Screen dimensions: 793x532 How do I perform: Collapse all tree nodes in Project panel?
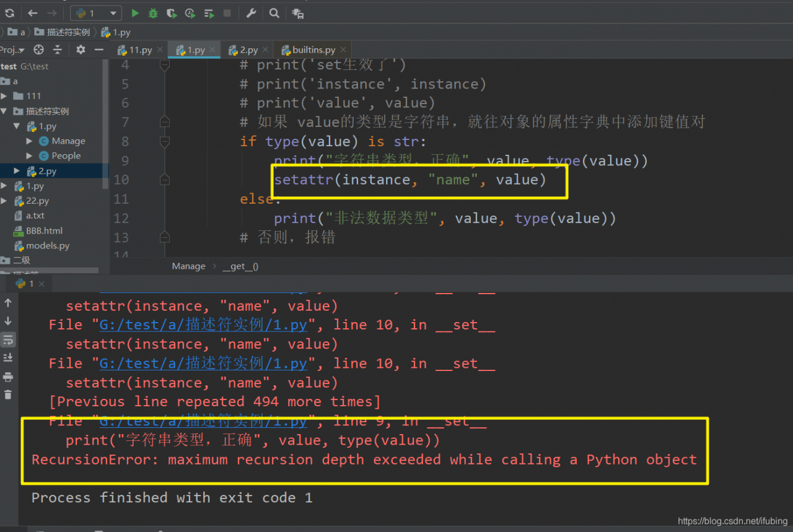tap(58, 50)
